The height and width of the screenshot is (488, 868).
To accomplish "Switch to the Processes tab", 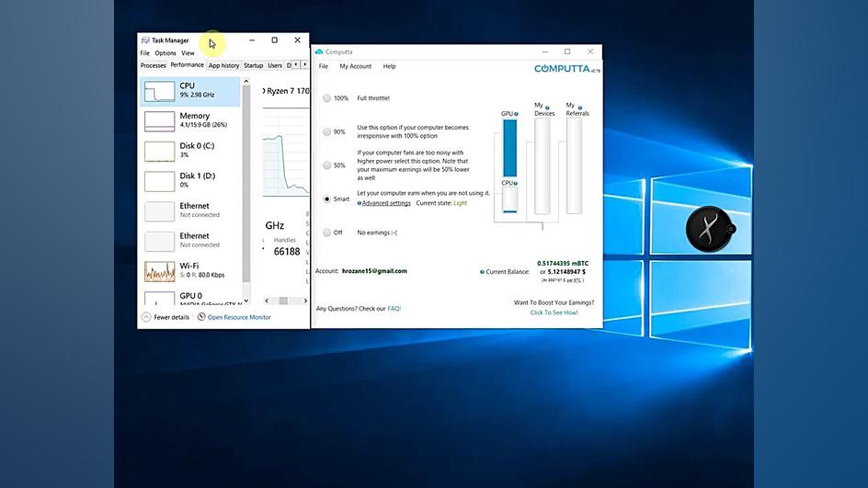I will tap(154, 65).
